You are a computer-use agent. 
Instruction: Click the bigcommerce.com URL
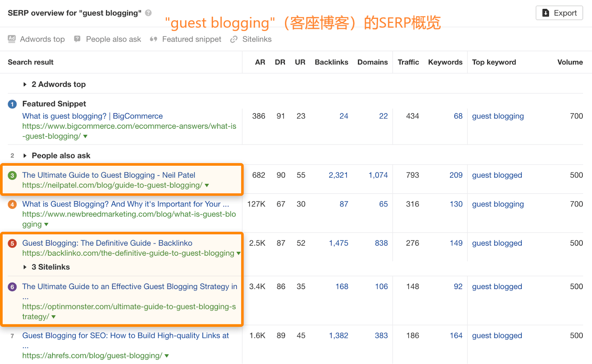129,131
